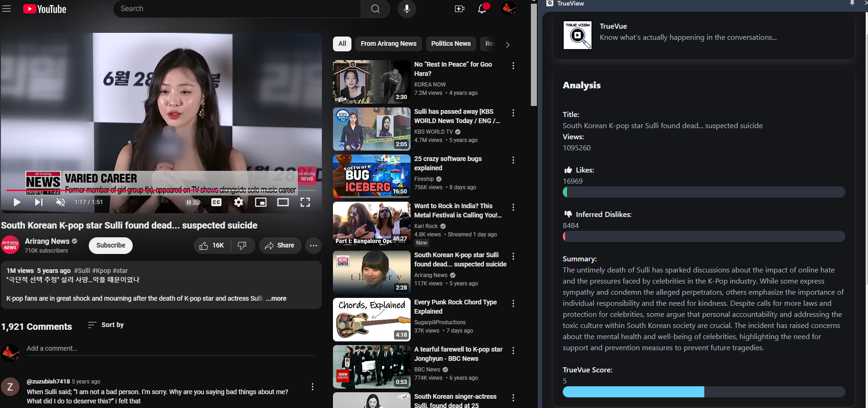This screenshot has height=408, width=868.
Task: Open the Karl Rock channel name
Action: tap(426, 226)
